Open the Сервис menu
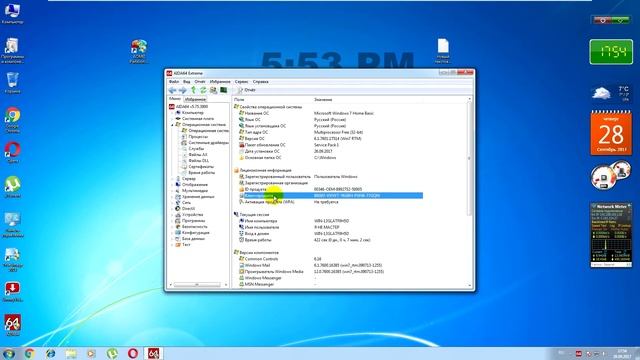 241,82
